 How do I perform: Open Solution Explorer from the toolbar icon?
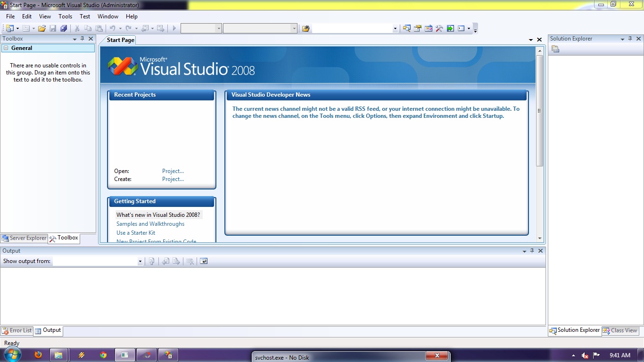pyautogui.click(x=406, y=28)
